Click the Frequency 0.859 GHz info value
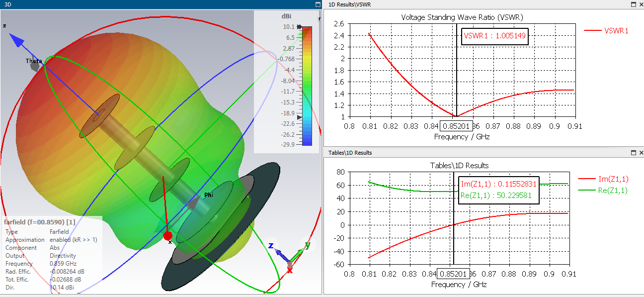 coord(63,264)
